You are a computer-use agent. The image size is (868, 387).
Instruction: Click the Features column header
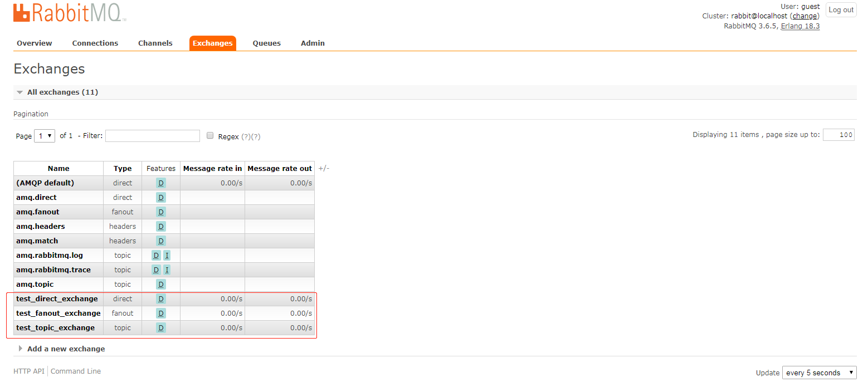[161, 169]
